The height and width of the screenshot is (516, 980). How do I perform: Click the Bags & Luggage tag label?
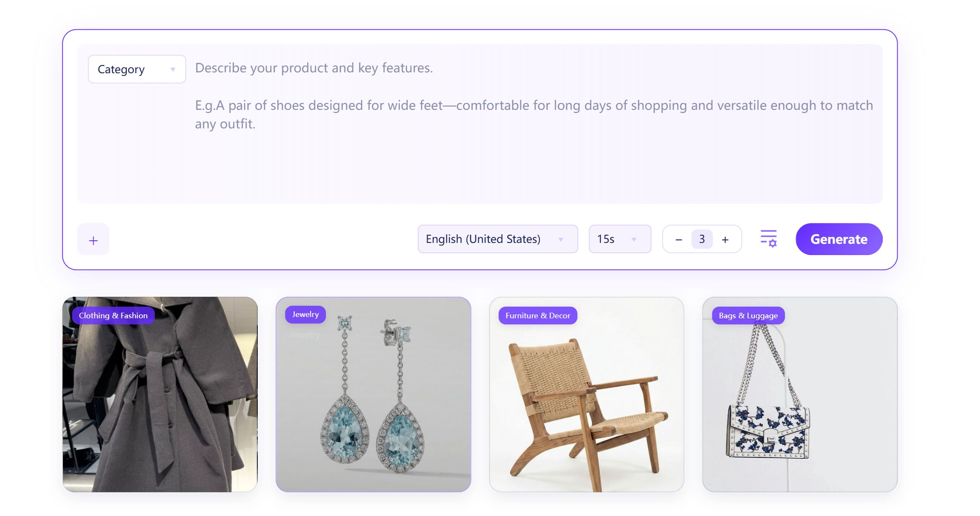[748, 316]
